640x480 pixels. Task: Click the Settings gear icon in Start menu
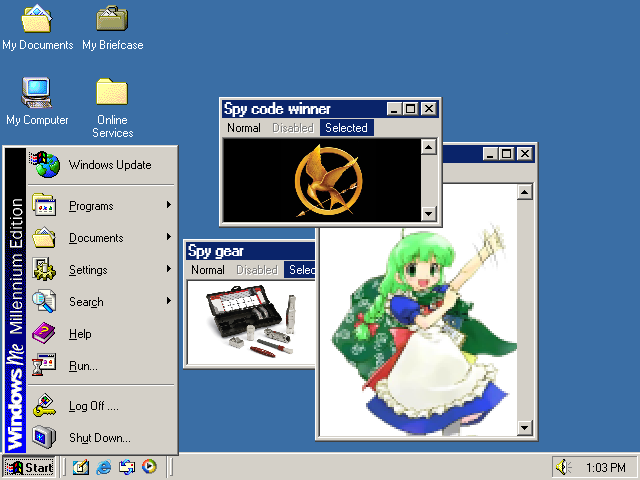(44, 269)
